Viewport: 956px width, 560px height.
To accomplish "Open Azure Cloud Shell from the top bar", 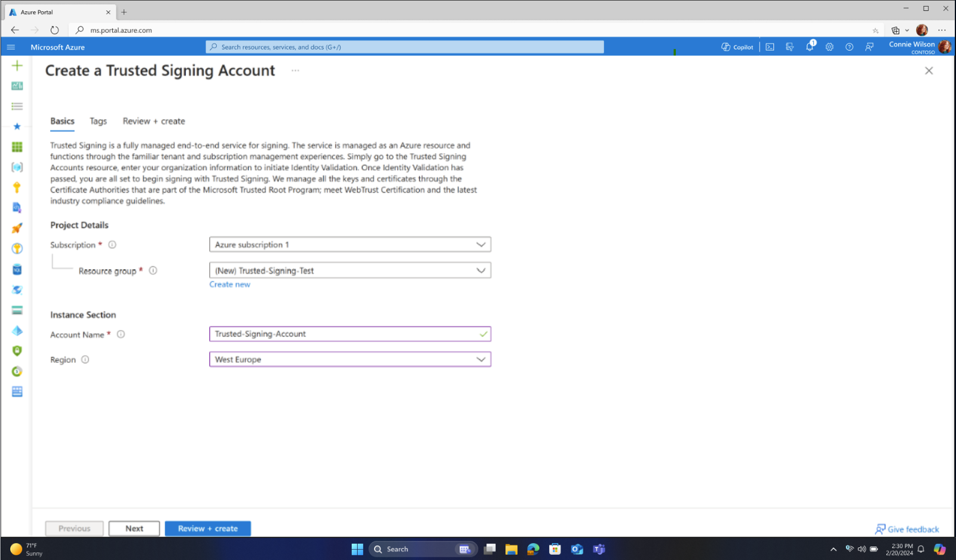I will coord(770,47).
